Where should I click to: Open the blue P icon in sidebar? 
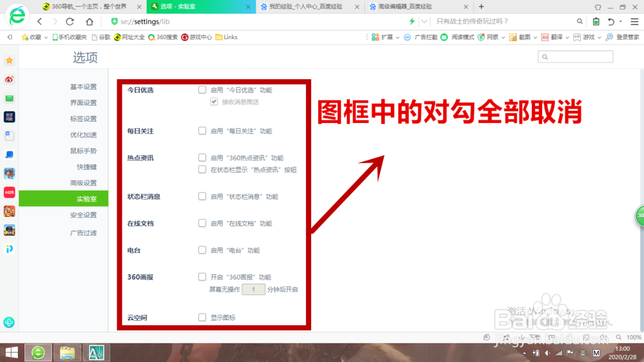click(10, 249)
